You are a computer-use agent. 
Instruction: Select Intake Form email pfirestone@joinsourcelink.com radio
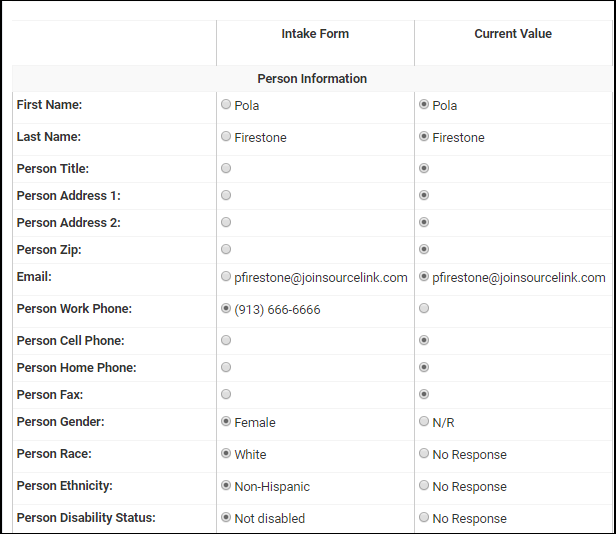point(226,276)
